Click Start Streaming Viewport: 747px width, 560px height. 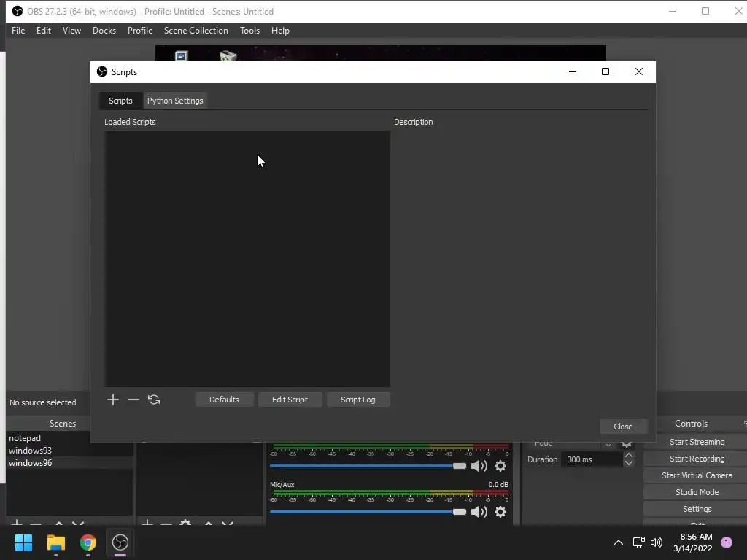(697, 442)
